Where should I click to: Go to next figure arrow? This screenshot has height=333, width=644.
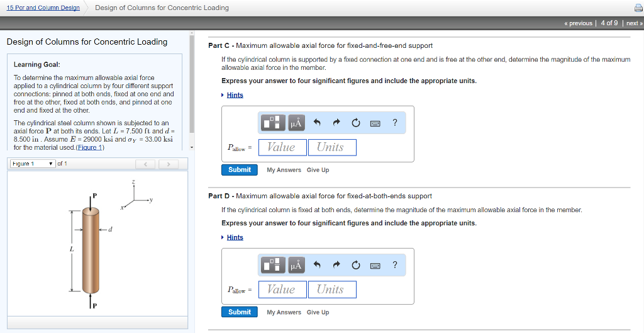click(x=168, y=164)
